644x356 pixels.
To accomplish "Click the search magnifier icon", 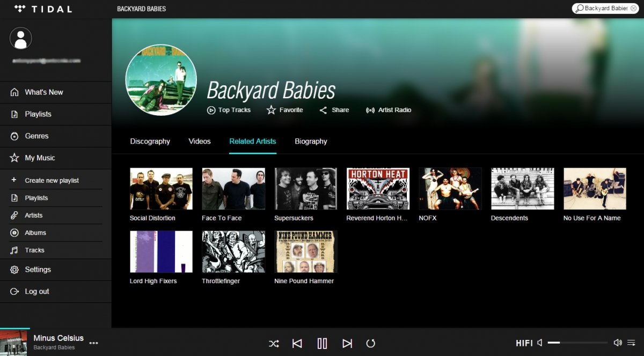I will click(x=579, y=8).
